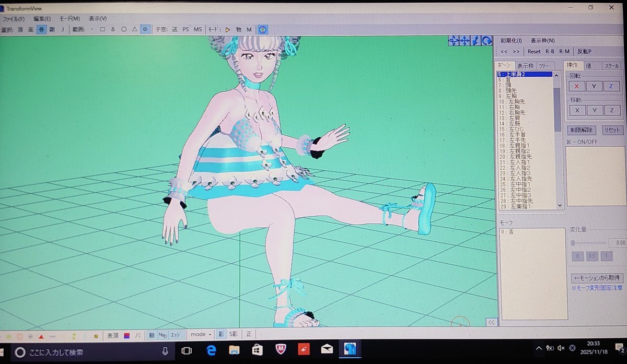Click the R-M reset button
This screenshot has height=364, width=627.
point(564,52)
